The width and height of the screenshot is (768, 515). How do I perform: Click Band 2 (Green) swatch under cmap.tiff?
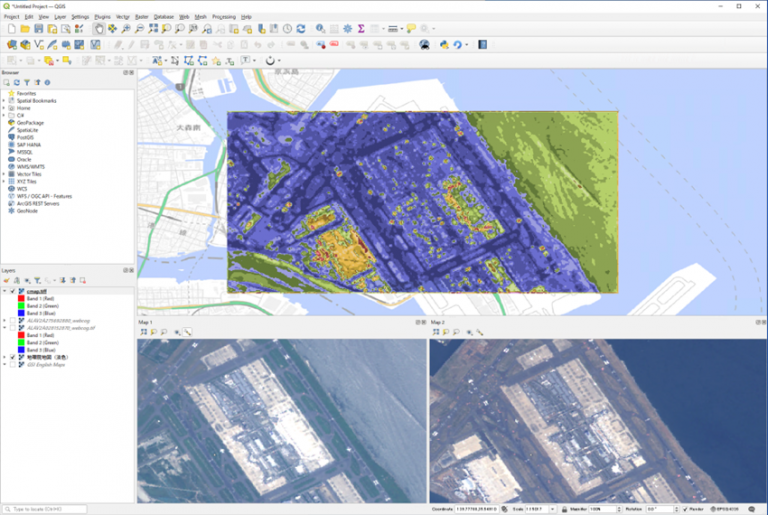pyautogui.click(x=21, y=306)
